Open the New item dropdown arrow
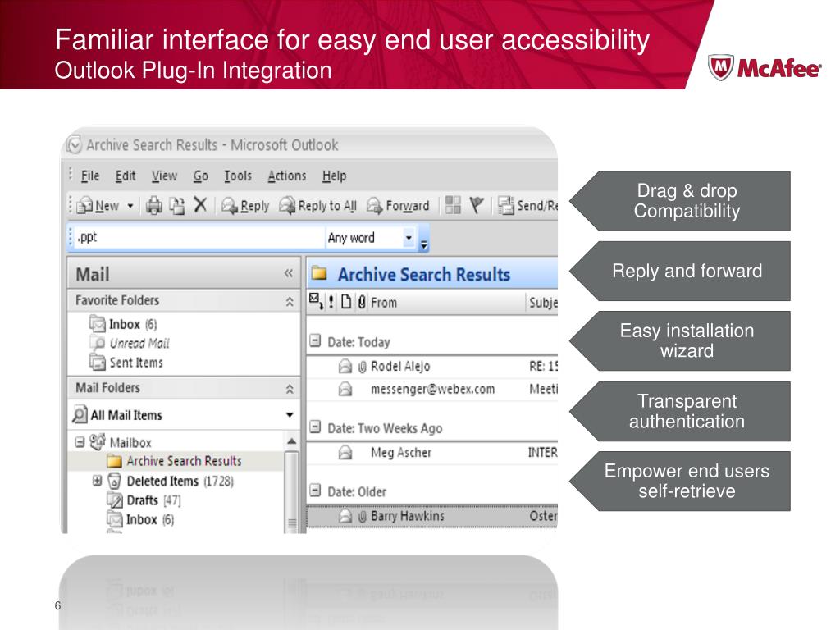Viewport: 840px width, 630px height. click(x=130, y=206)
